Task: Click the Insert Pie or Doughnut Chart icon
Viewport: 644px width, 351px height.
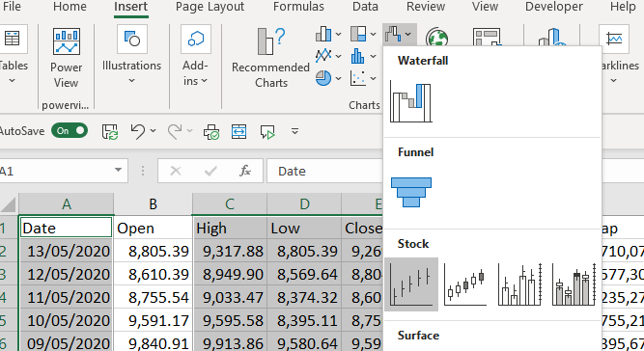Action: 323,78
